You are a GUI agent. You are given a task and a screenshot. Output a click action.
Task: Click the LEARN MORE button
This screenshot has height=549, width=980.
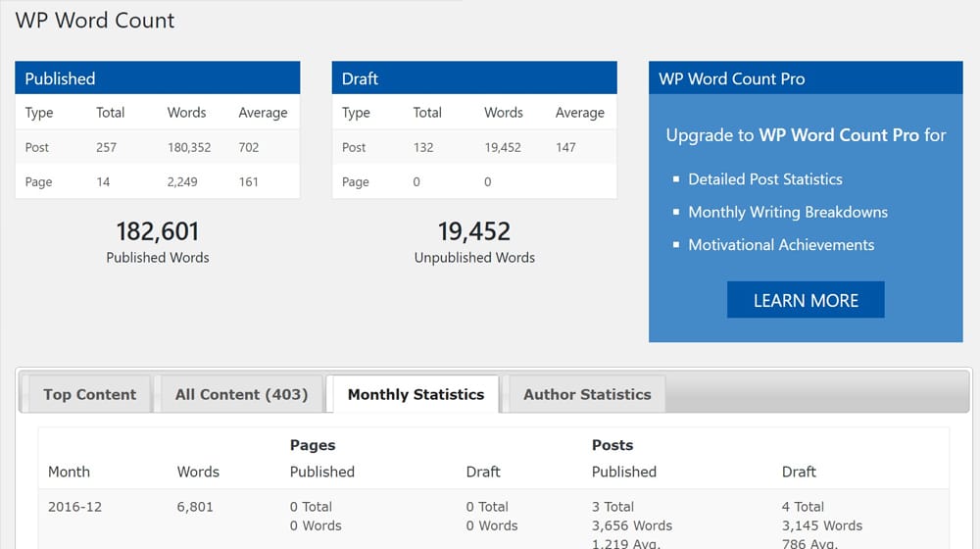point(806,300)
